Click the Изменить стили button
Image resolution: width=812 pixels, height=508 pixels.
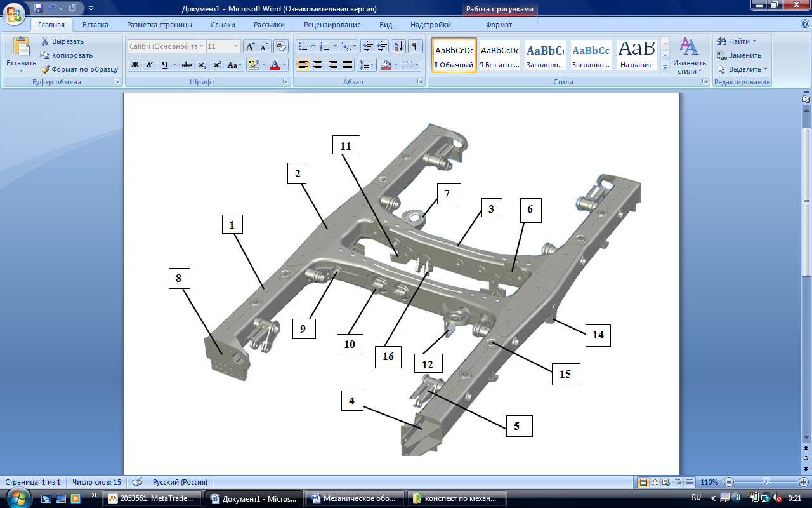[x=689, y=55]
